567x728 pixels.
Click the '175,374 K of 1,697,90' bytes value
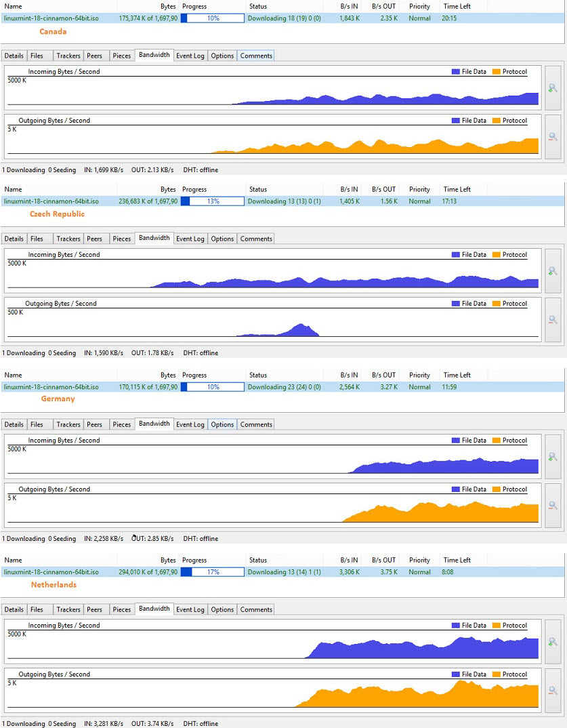[148, 18]
